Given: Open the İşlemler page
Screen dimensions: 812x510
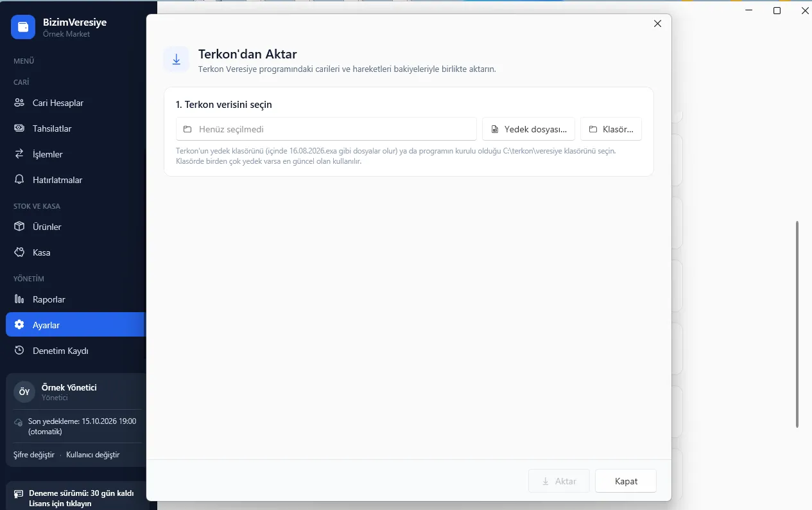Looking at the screenshot, I should [75, 154].
